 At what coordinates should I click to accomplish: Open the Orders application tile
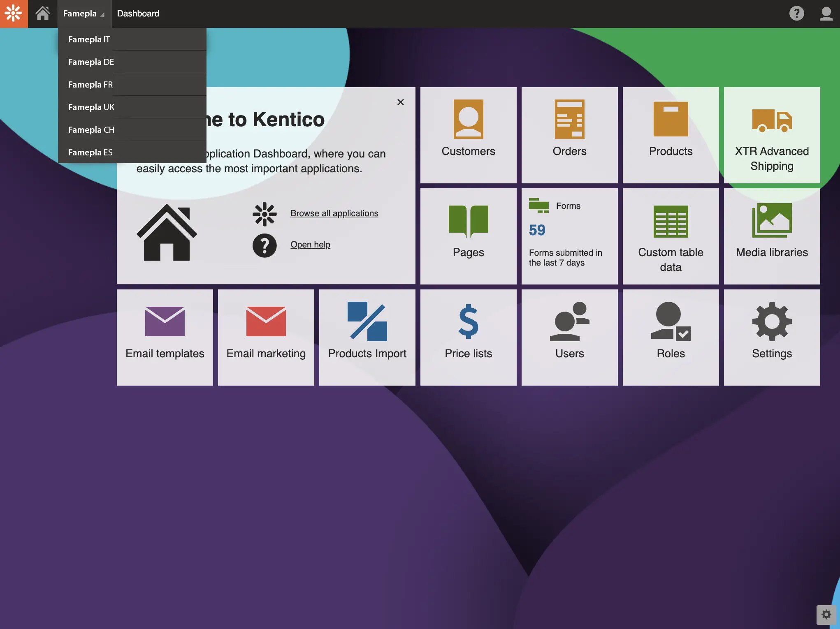[x=569, y=135]
